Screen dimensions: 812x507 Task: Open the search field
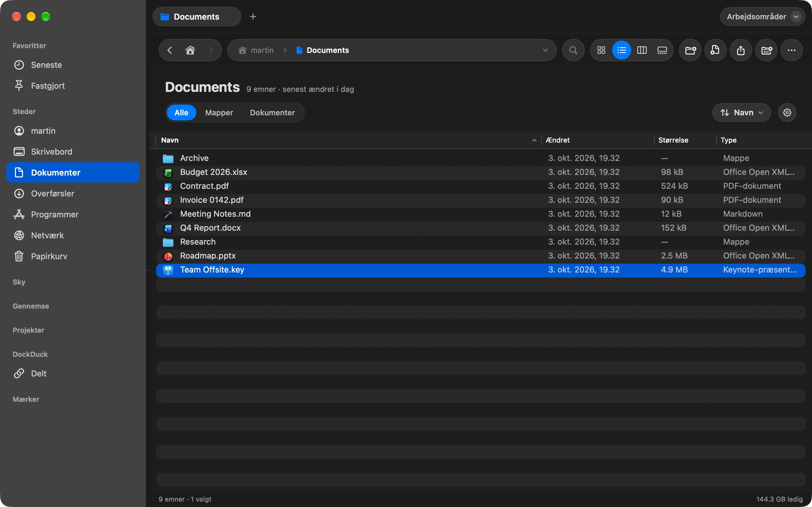tap(573, 50)
